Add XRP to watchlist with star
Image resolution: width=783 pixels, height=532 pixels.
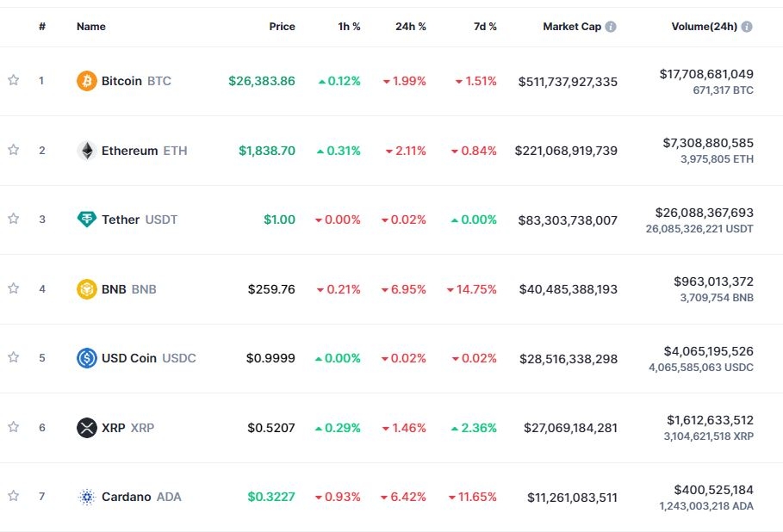coord(14,428)
